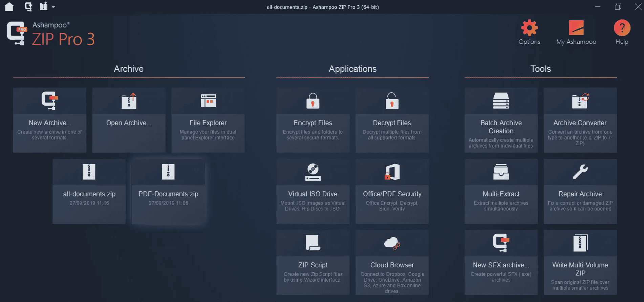Open My Ashampoo icon
The height and width of the screenshot is (302, 644).
[x=576, y=28]
